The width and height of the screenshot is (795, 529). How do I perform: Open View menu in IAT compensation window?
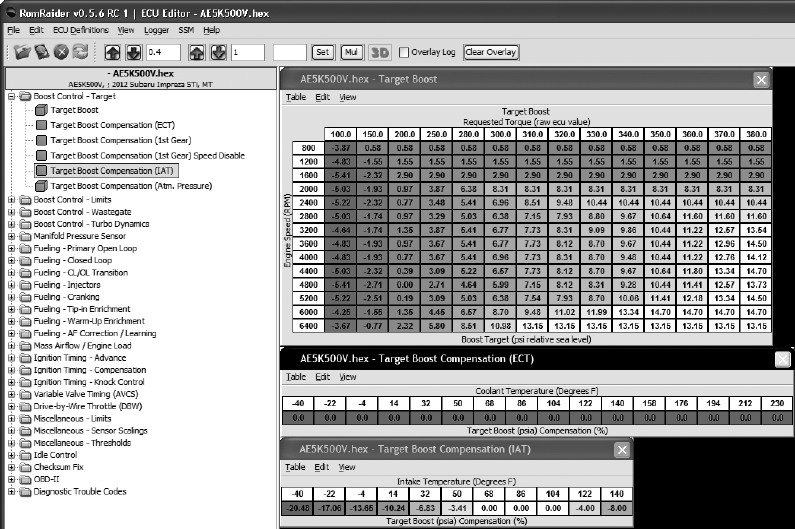point(347,467)
